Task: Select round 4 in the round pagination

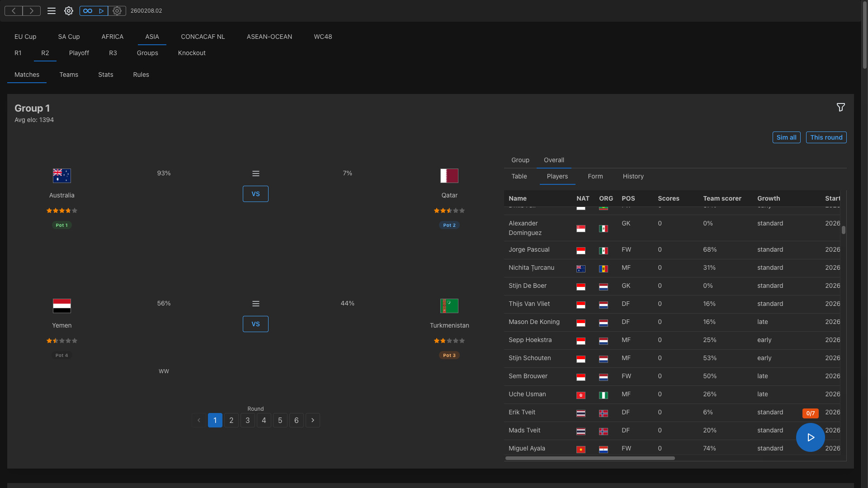Action: tap(264, 420)
